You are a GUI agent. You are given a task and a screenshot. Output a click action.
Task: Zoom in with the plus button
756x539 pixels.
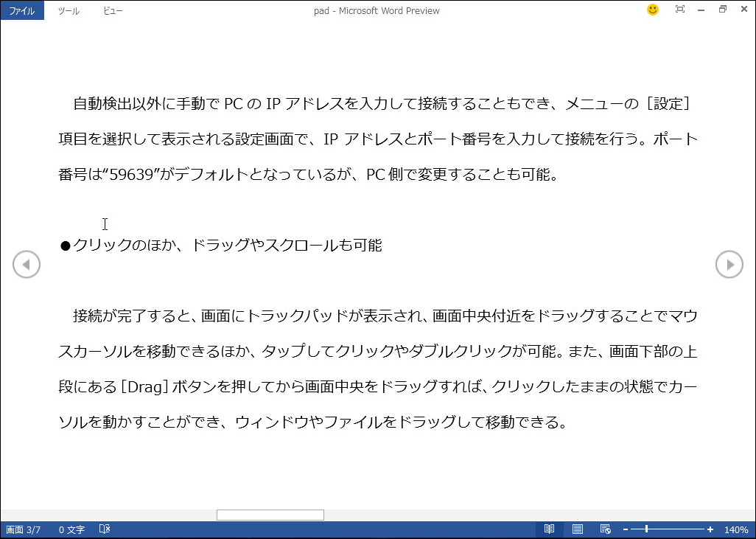click(711, 529)
